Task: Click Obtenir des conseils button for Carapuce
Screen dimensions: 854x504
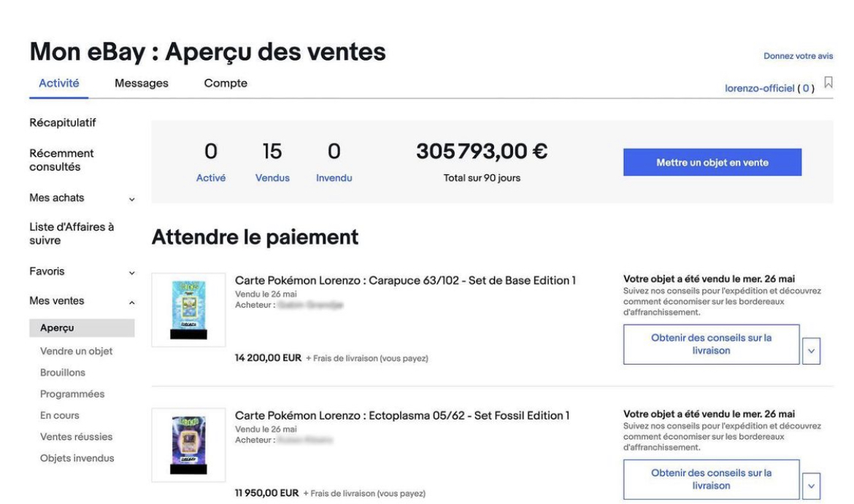Action: 712,344
